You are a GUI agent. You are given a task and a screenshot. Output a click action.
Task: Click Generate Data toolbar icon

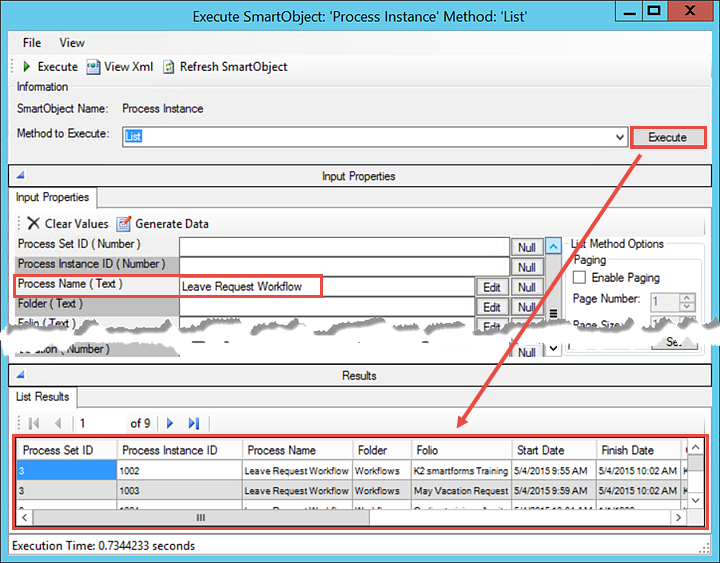pos(123,223)
